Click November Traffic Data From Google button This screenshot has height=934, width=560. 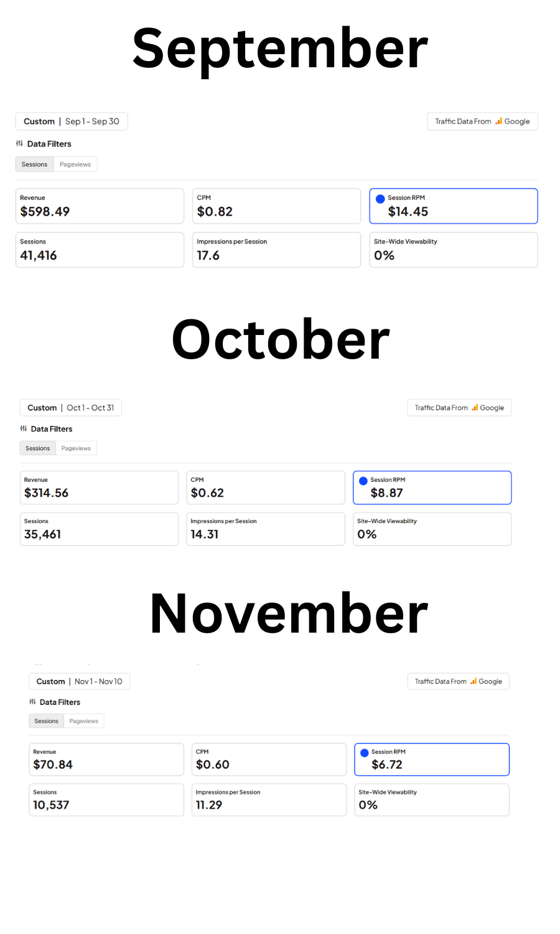[458, 681]
